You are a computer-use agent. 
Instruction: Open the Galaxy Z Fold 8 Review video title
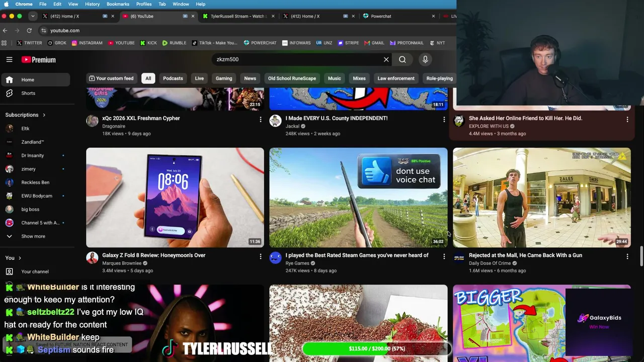(x=153, y=255)
